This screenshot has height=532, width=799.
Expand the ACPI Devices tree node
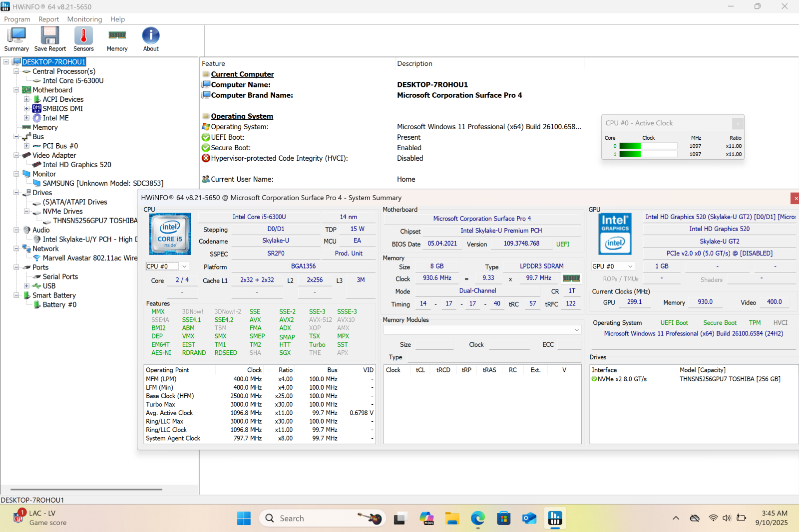coord(26,99)
